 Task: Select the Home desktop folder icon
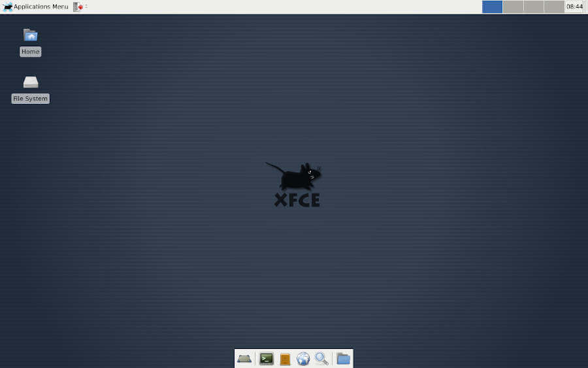(x=30, y=35)
